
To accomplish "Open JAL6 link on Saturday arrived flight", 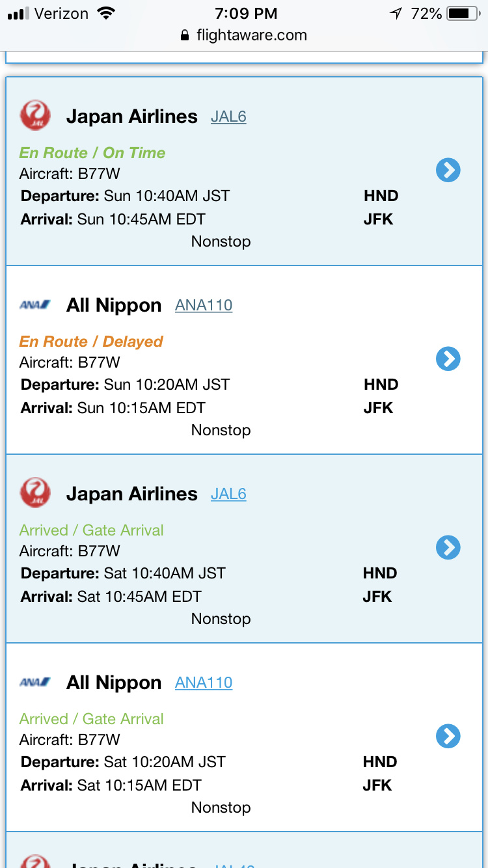I will click(228, 495).
